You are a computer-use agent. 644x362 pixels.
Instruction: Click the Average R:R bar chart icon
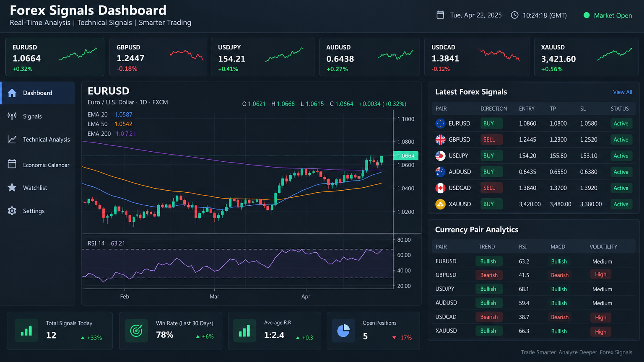[244, 331]
